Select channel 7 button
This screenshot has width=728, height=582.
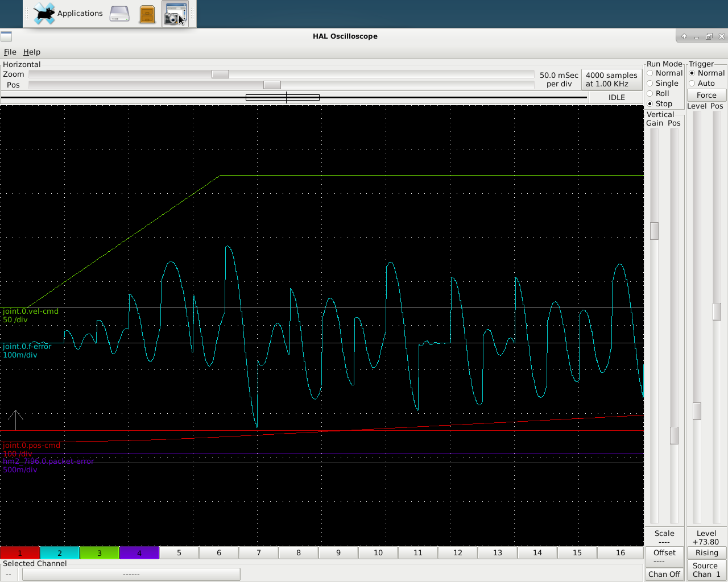click(259, 553)
